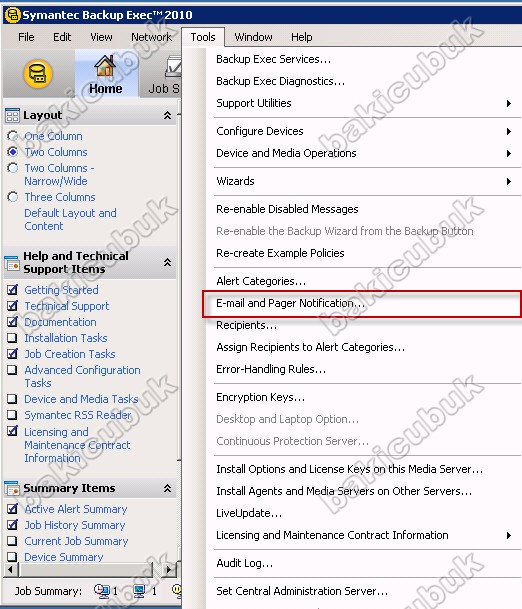
Task: Uncheck Licensing and Maintenance Contract checkbox
Action: [x=12, y=431]
